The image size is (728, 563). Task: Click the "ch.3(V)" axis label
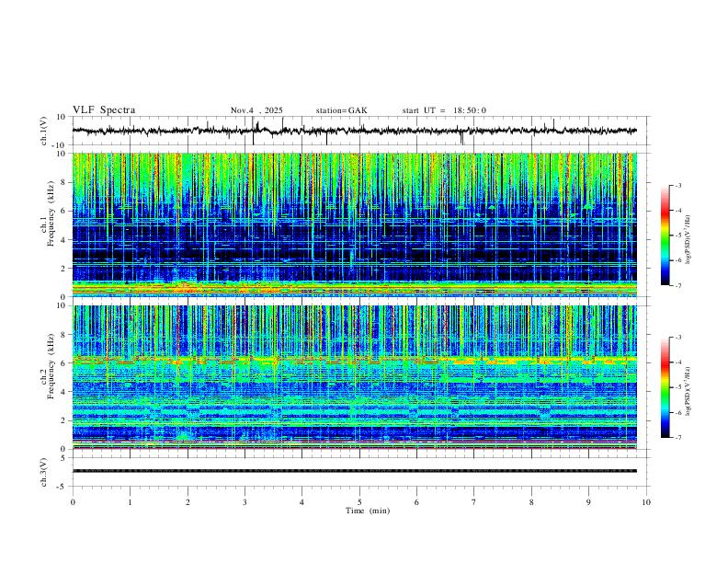coord(44,472)
